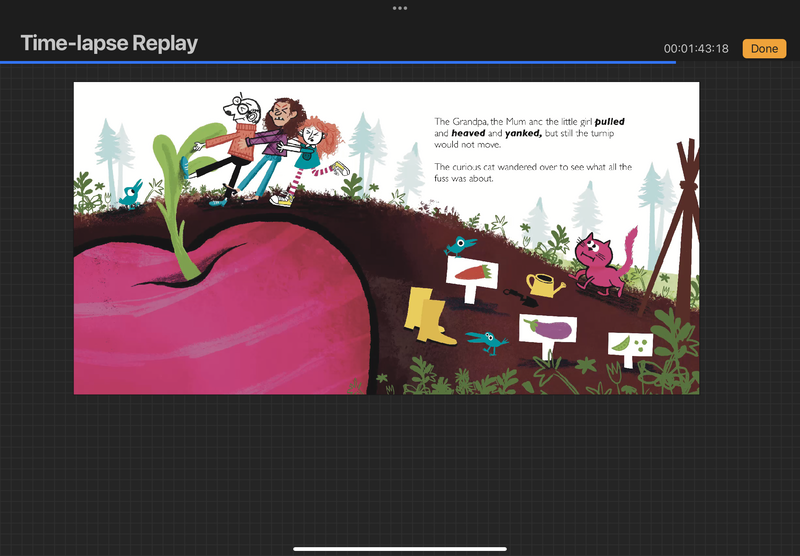Click the 00:01:43:18 timestamp
The image size is (800, 556).
point(696,49)
